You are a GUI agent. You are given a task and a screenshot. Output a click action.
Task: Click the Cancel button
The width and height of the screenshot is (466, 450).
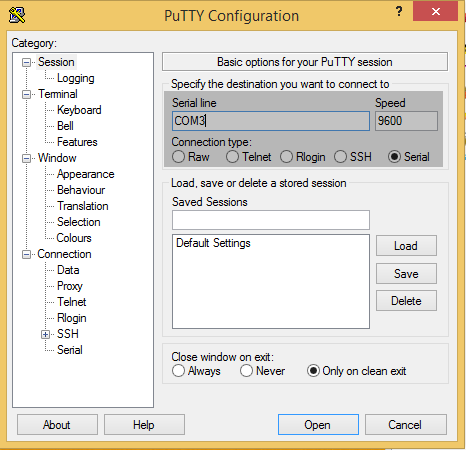(x=406, y=425)
